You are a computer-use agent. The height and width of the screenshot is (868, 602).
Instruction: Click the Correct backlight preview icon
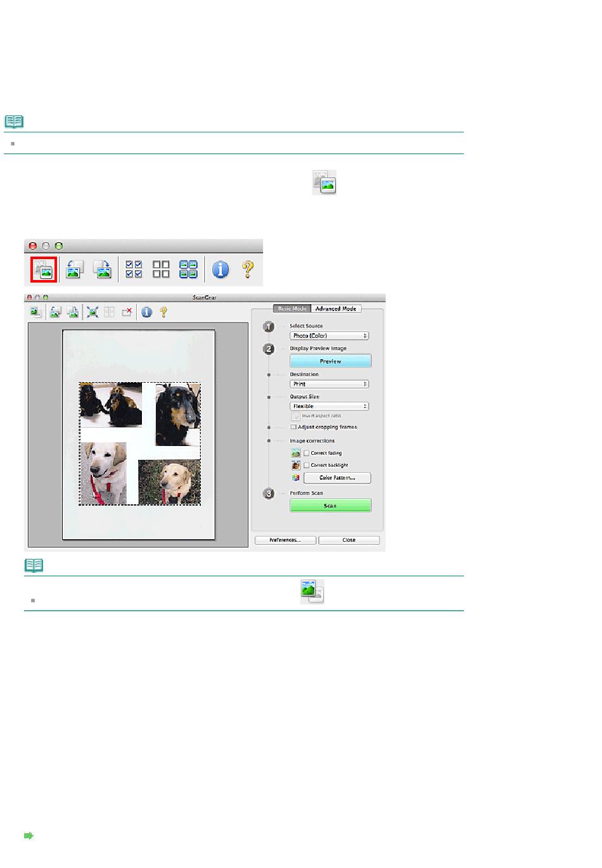(296, 465)
